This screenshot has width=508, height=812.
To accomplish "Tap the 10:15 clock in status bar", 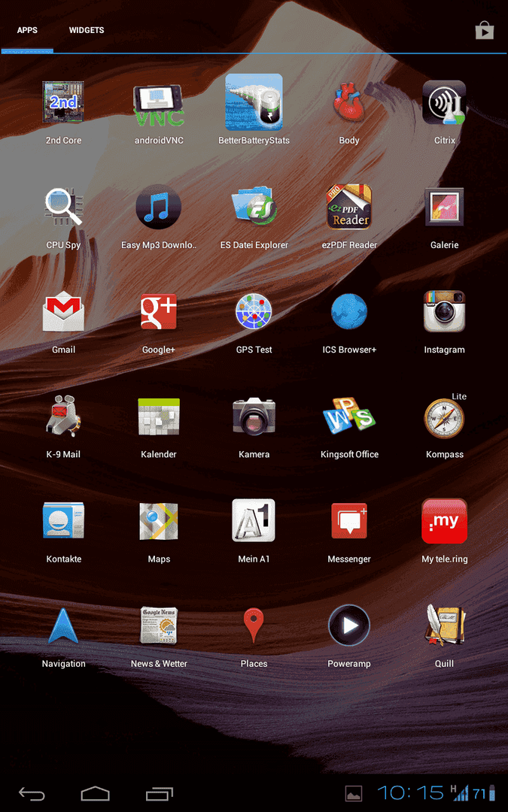I will (x=411, y=793).
